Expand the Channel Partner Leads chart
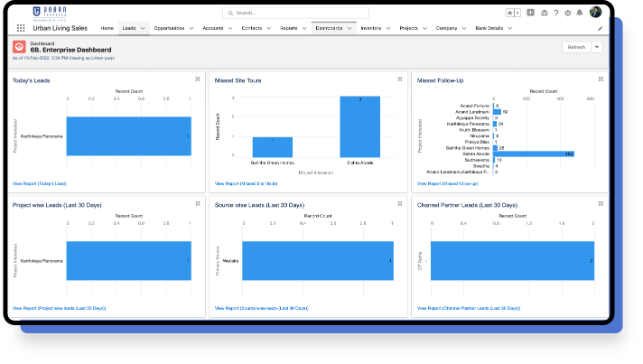Viewport: 643px width, 364px height. [x=601, y=204]
